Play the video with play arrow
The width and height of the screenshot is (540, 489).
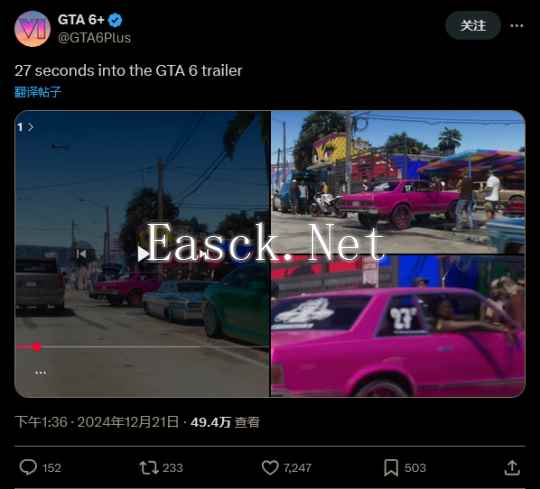coord(143,254)
